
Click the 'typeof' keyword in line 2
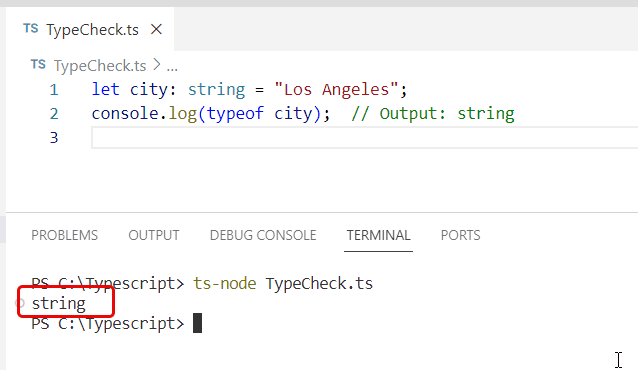235,114
